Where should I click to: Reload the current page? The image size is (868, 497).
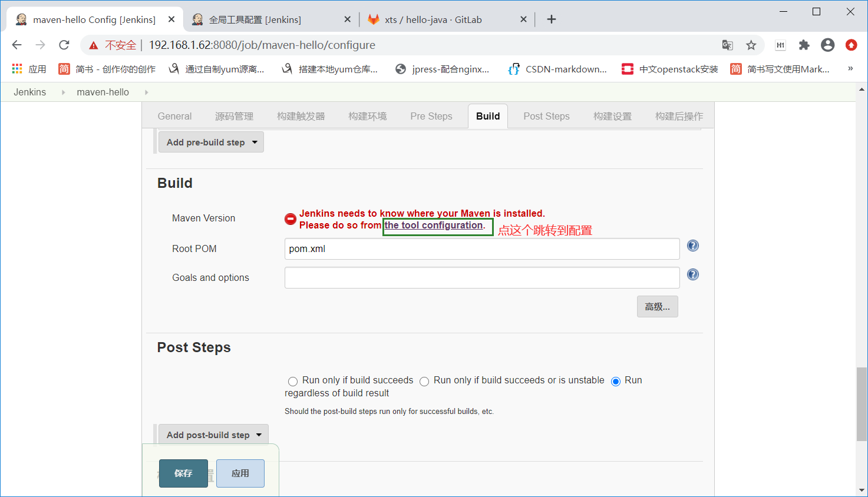pyautogui.click(x=64, y=45)
